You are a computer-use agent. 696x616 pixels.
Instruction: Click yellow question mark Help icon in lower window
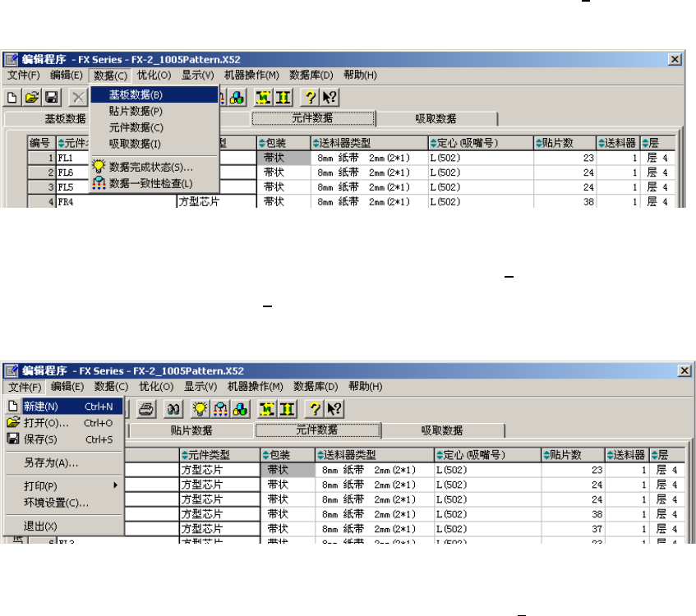coord(315,409)
